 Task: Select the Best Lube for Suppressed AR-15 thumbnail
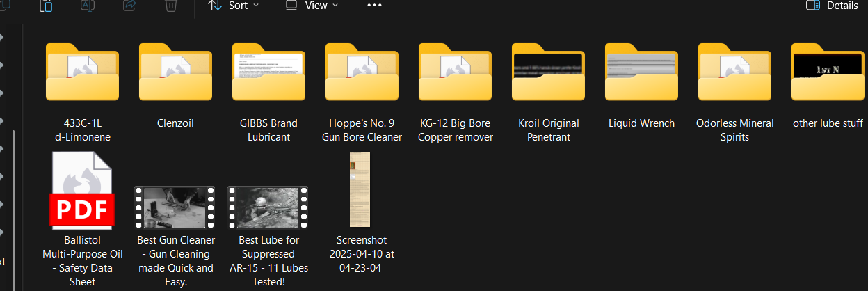(x=268, y=207)
